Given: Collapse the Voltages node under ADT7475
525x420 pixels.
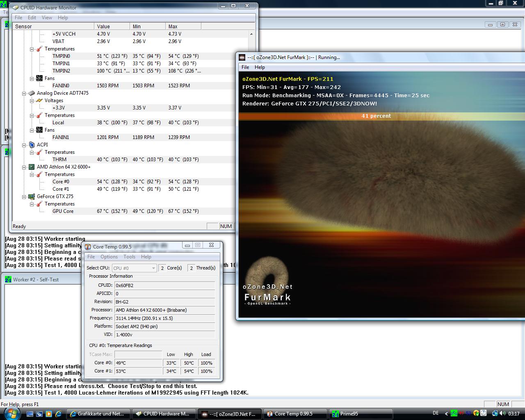Looking at the screenshot, I should 32,100.
